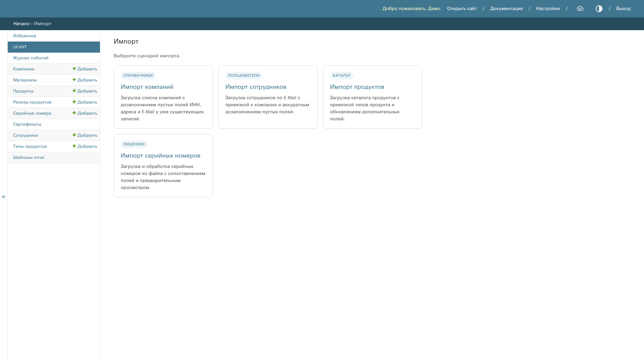This screenshot has width=644, height=362.
Task: Click the ПОЛЬЗОВАТЕЛИ tag badge
Action: pyautogui.click(x=244, y=75)
